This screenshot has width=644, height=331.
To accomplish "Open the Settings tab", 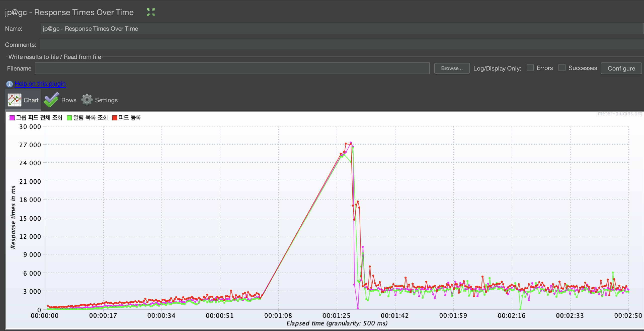I will [x=106, y=100].
